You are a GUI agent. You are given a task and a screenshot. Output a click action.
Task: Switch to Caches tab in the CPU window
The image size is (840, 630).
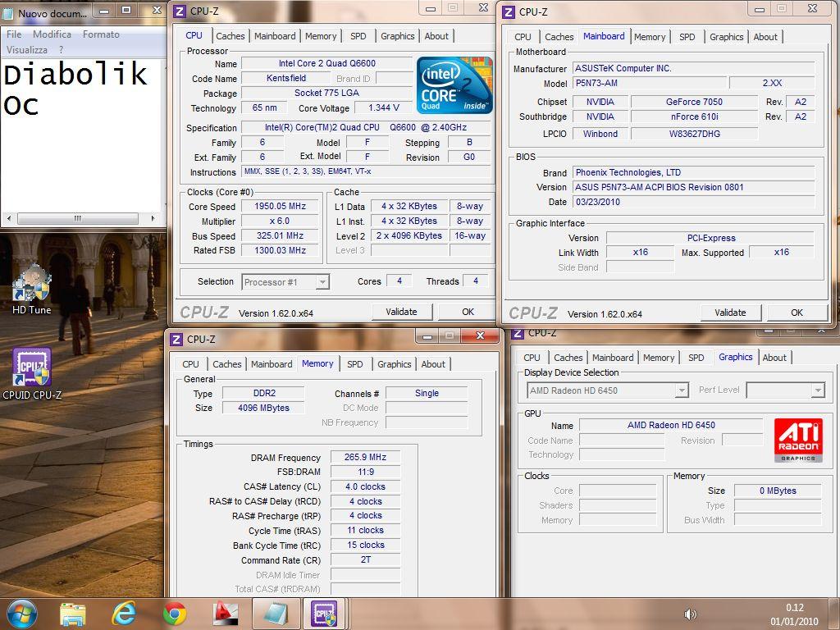231,36
